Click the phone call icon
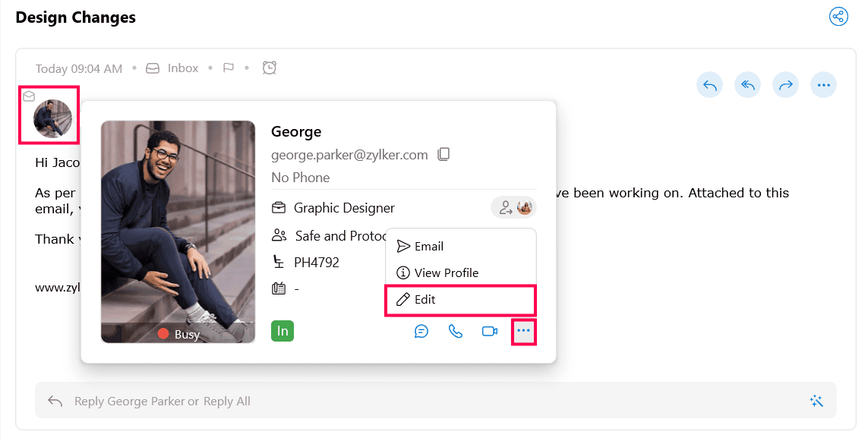The height and width of the screenshot is (441, 868). click(x=456, y=331)
